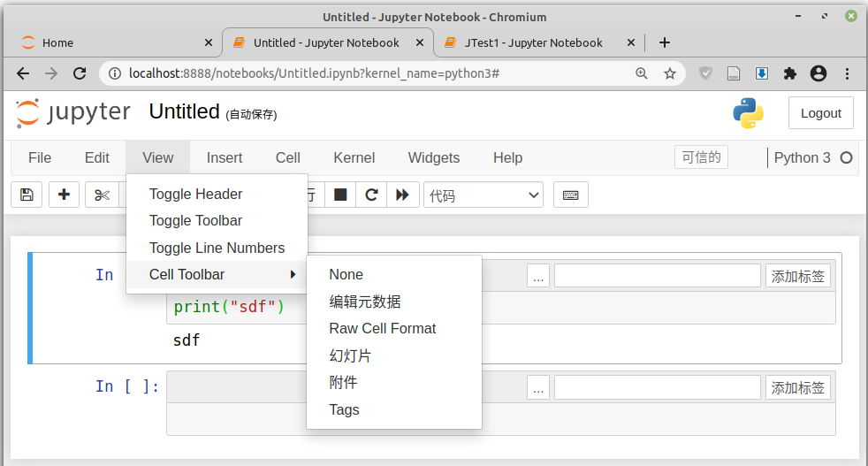Bookmark this page with star icon

(x=670, y=73)
